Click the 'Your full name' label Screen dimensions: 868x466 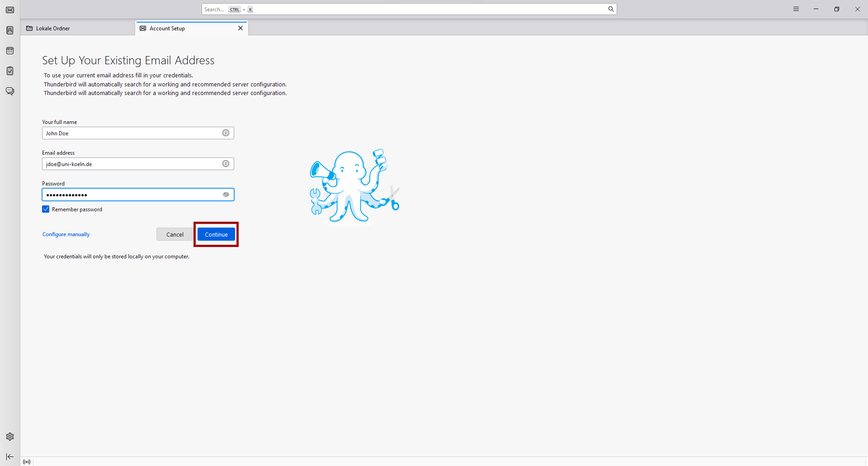[60, 122]
